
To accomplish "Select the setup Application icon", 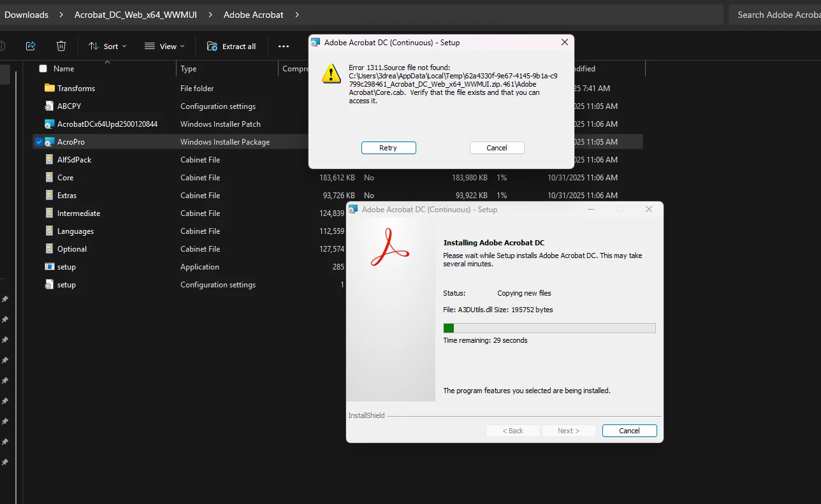I will click(50, 267).
